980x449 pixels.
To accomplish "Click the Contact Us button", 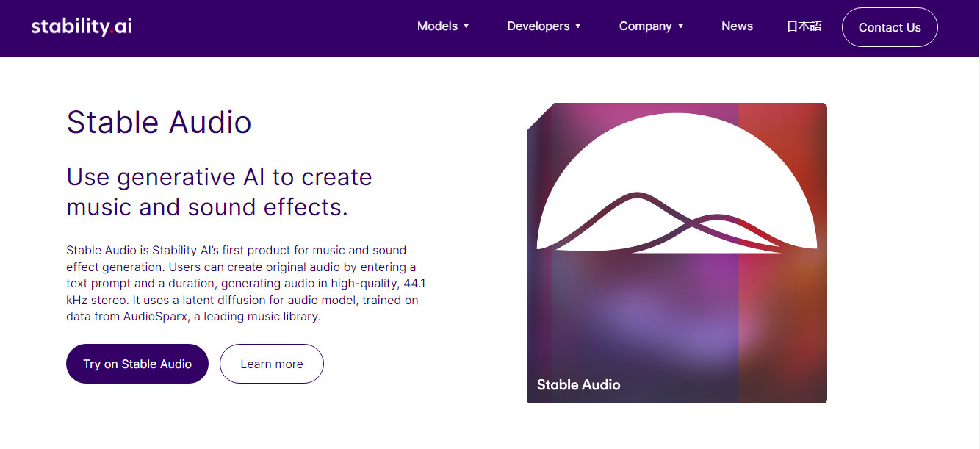I will pos(890,27).
